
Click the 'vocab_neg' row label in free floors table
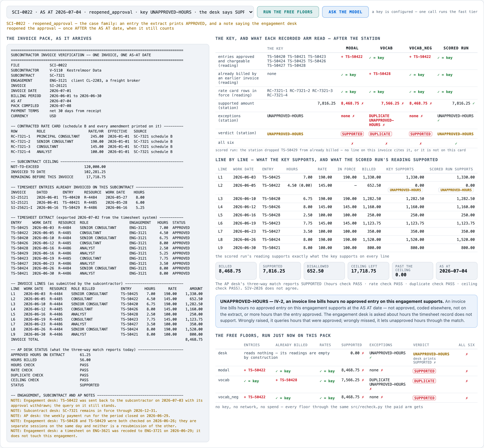coord(228,397)
